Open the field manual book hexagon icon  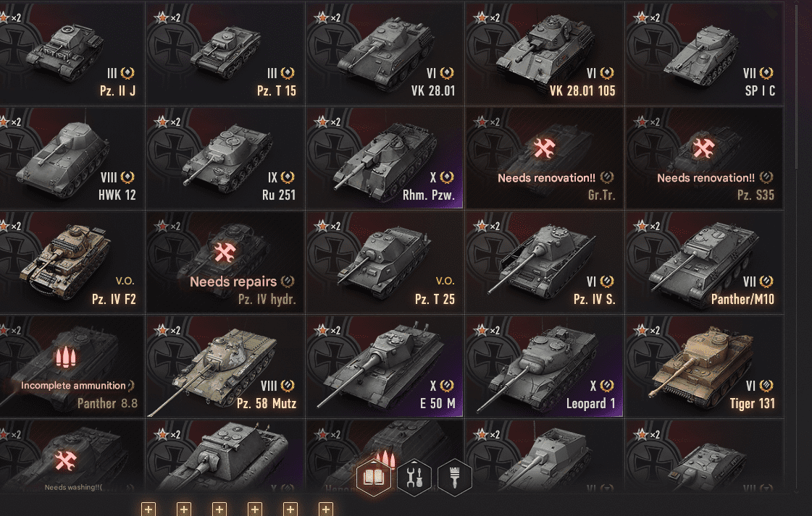point(373,477)
